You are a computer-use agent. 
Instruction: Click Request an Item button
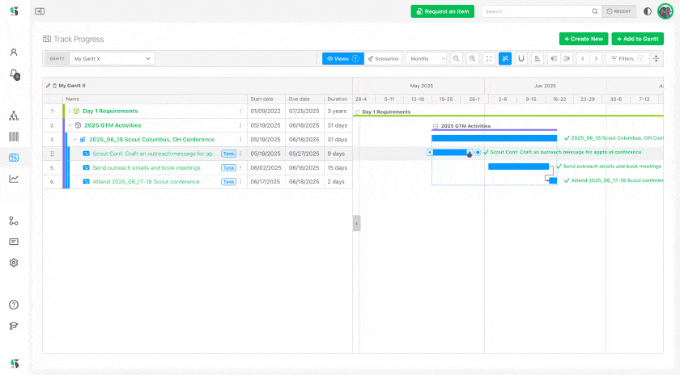point(442,11)
